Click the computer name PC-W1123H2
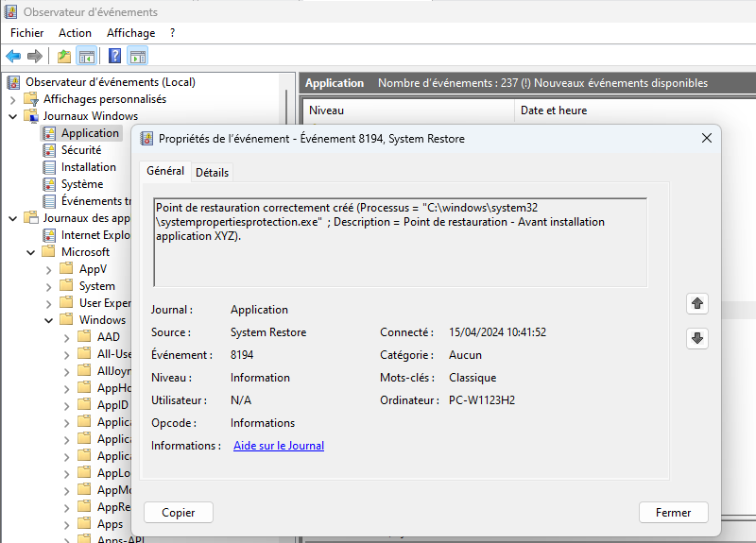 482,400
